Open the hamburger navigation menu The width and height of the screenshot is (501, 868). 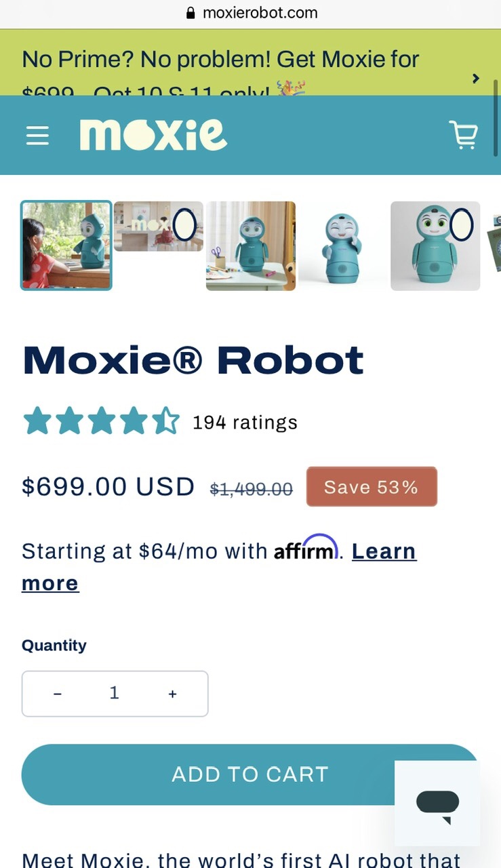click(x=37, y=136)
